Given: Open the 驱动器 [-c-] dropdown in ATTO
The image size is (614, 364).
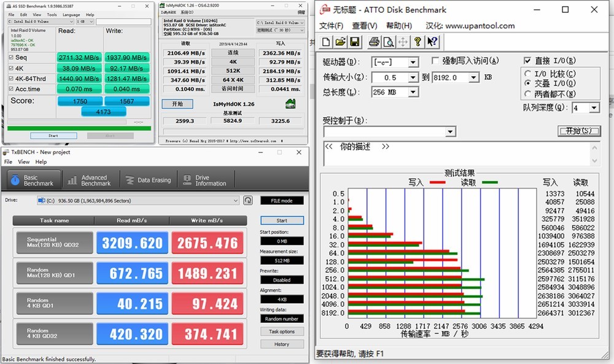Looking at the screenshot, I should click(395, 62).
